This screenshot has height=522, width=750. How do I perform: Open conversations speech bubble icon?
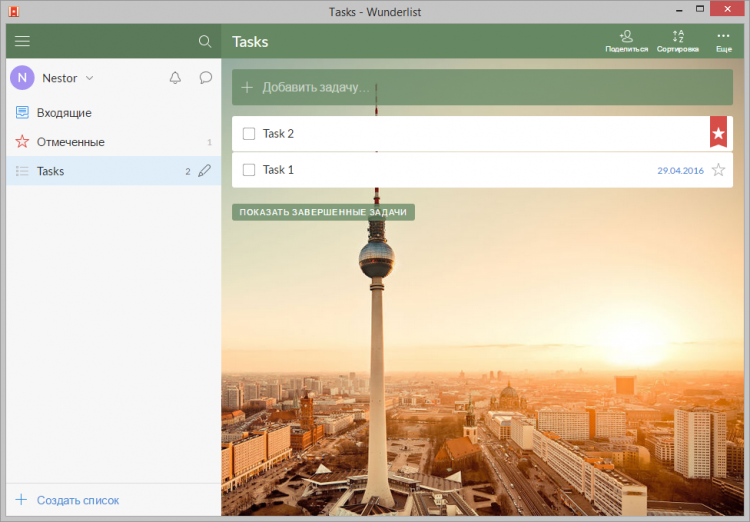click(x=206, y=78)
